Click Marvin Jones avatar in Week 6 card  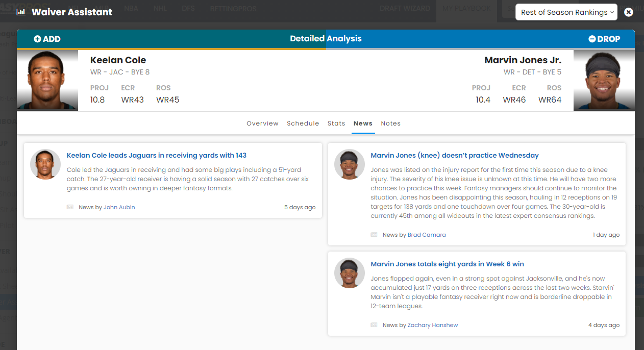click(350, 273)
